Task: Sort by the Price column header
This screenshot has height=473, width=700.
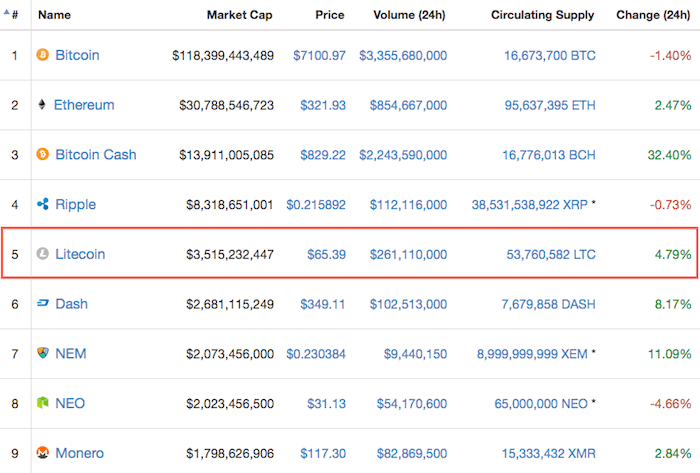Action: [330, 15]
